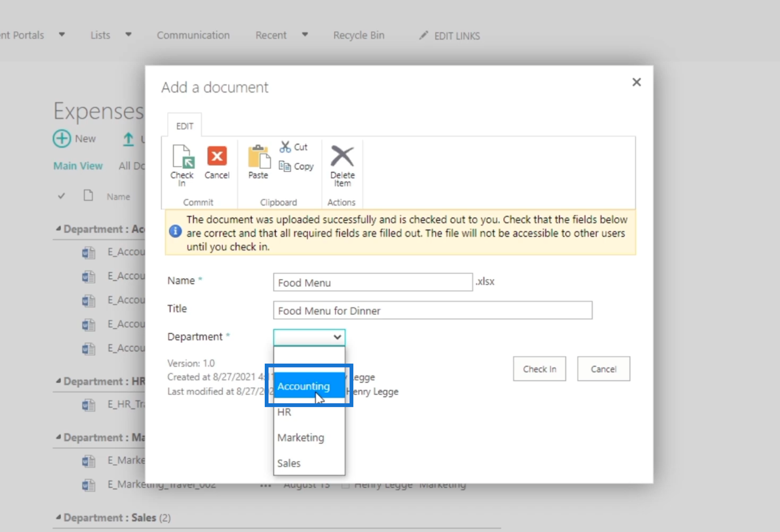This screenshot has height=532, width=780.
Task: Click the Cut scissors icon
Action: click(x=285, y=147)
